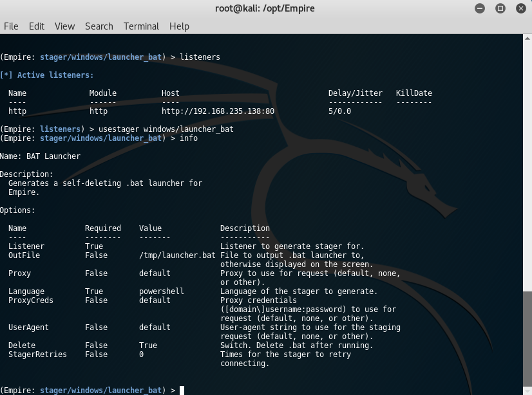Image resolution: width=532 pixels, height=395 pixels.
Task: Click the bottom prompt cursor input
Action: click(182, 390)
